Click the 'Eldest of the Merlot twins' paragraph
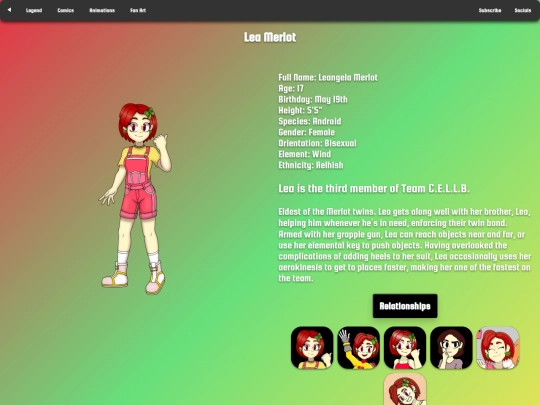 405,245
